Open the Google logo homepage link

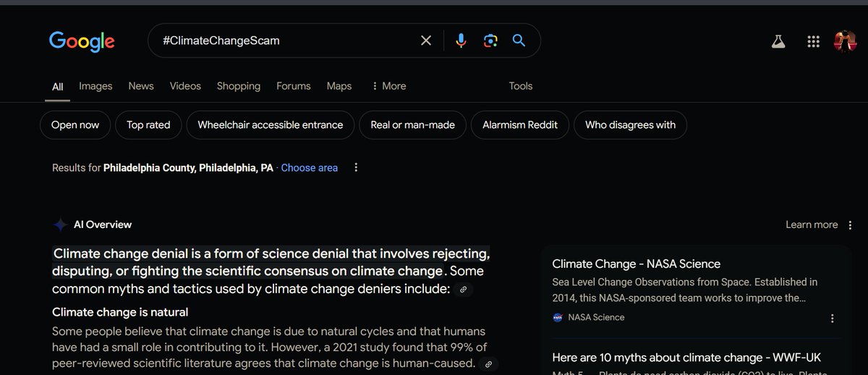click(82, 41)
